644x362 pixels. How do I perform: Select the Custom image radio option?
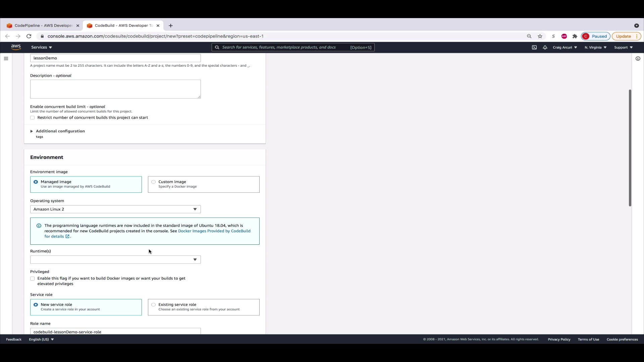(x=154, y=182)
